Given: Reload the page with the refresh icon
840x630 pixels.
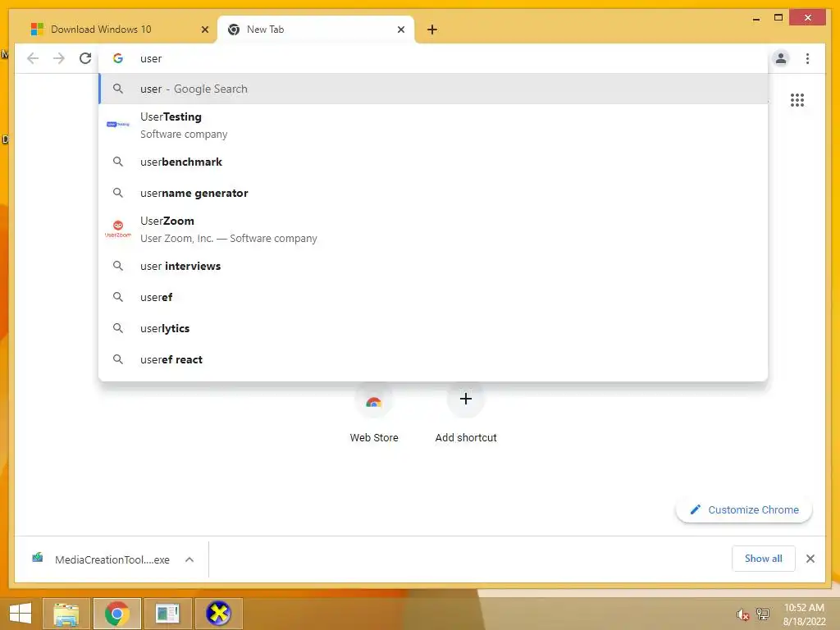Looking at the screenshot, I should (x=85, y=58).
